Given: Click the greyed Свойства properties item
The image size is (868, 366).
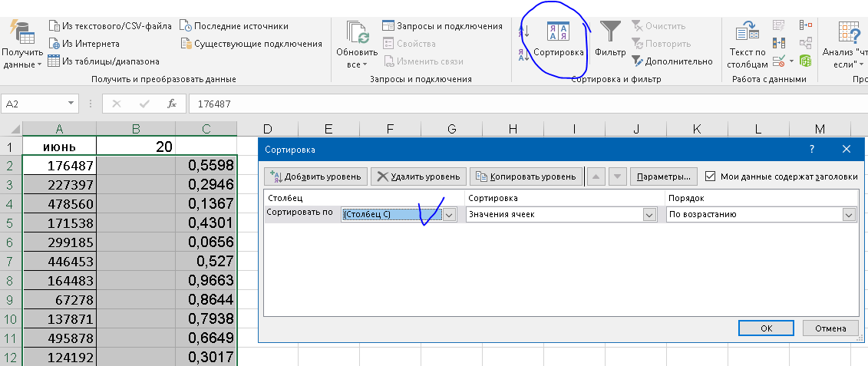Looking at the screenshot, I should coord(410,44).
